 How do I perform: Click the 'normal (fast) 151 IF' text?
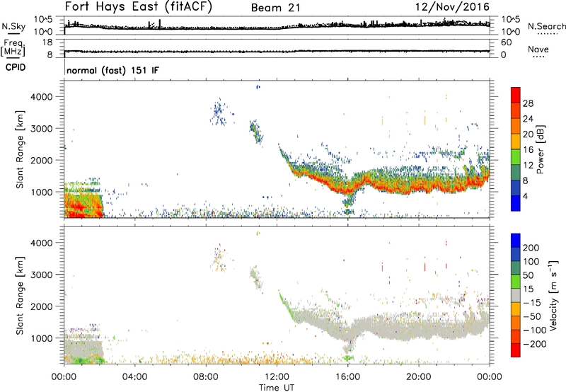[x=112, y=70]
